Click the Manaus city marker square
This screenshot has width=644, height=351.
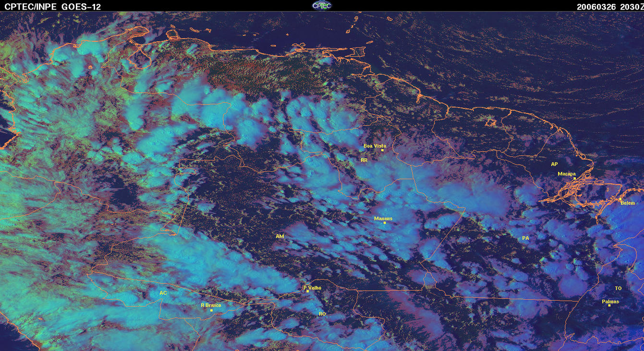coord(385,223)
